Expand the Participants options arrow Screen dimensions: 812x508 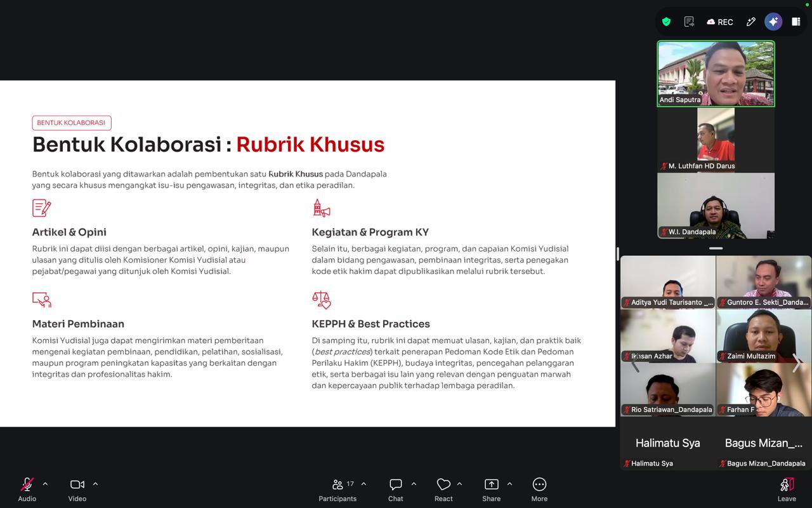363,484
